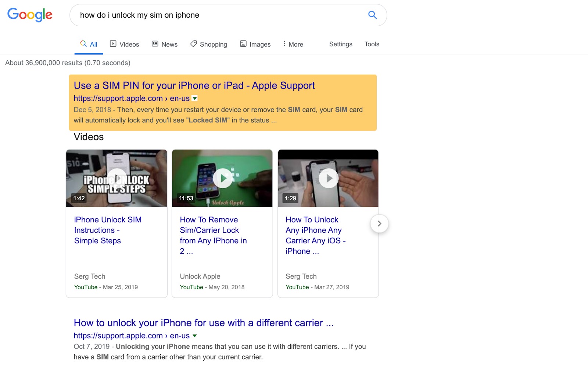Click the Images picture icon
Screen dimensions: 588x372
point(243,44)
